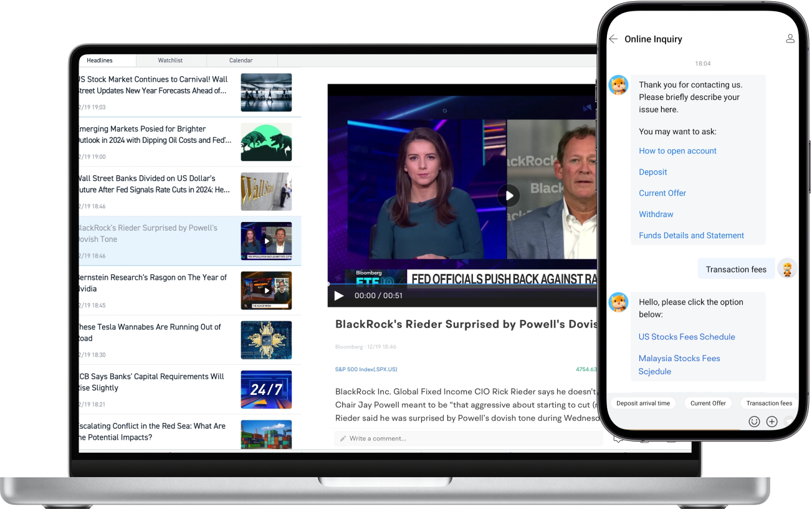Click the S&P 500 Index(.SPX.US) link
Image resolution: width=812 pixels, height=509 pixels.
pyautogui.click(x=366, y=369)
